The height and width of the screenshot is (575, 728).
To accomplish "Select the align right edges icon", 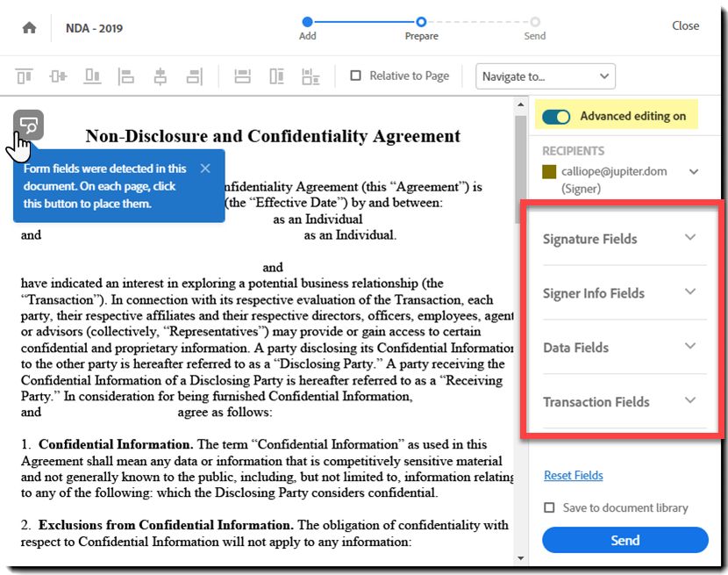I will 195,76.
